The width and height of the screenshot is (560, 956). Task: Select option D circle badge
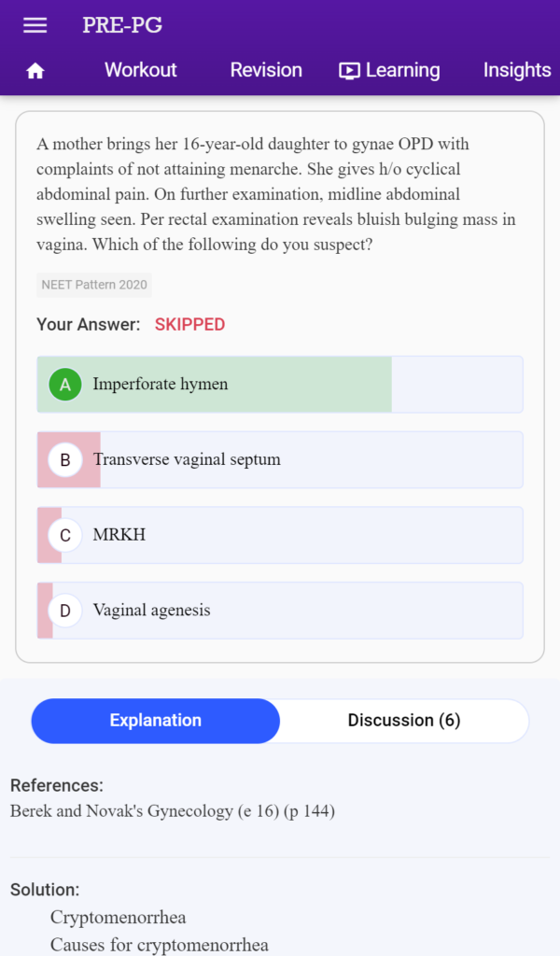(x=65, y=611)
